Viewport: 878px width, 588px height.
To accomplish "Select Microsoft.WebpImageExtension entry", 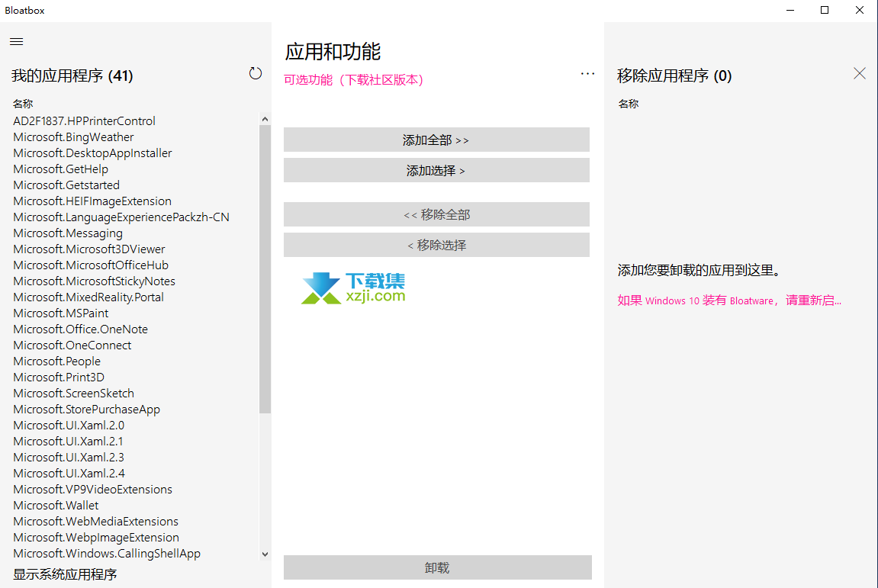I will pos(96,538).
